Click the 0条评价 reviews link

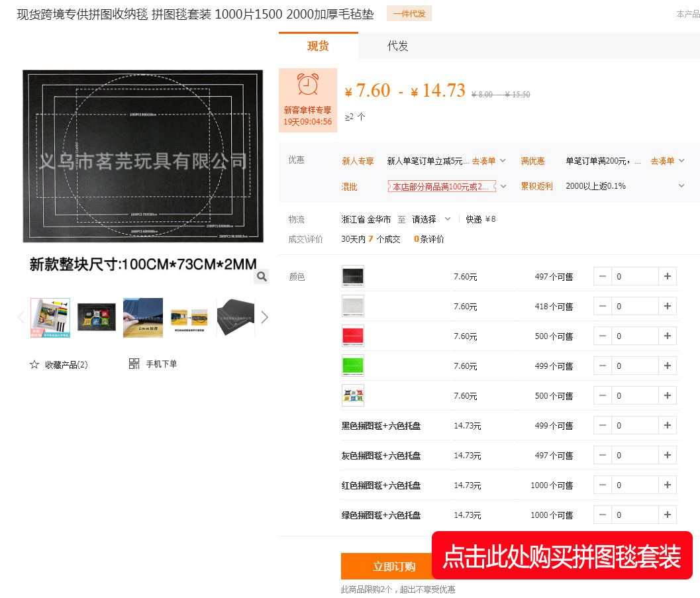[428, 239]
